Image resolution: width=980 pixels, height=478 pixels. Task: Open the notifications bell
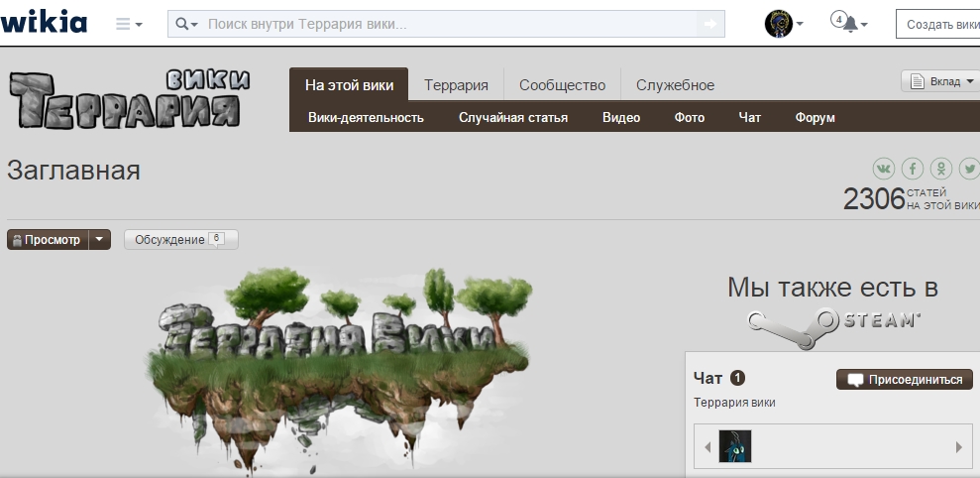849,24
